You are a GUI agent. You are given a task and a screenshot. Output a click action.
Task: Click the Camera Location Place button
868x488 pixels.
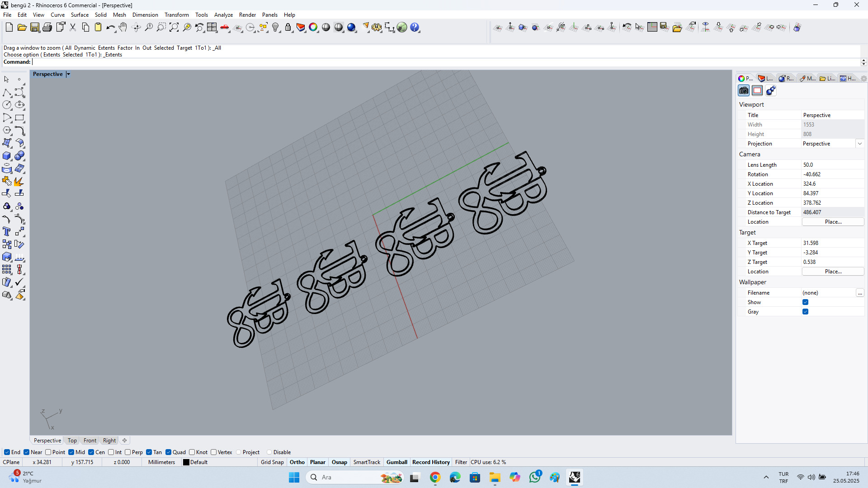tap(833, 222)
